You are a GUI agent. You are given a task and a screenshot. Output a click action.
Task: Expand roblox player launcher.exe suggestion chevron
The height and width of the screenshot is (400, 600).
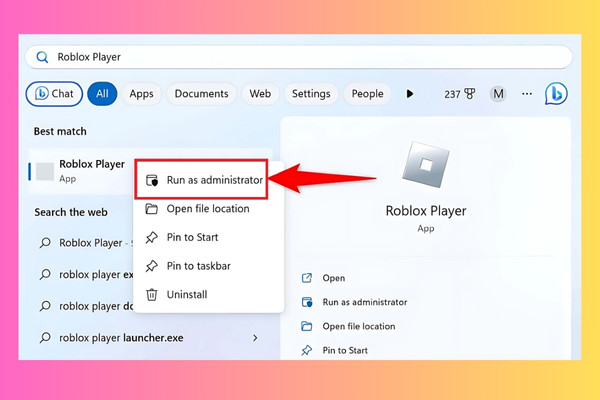click(255, 338)
